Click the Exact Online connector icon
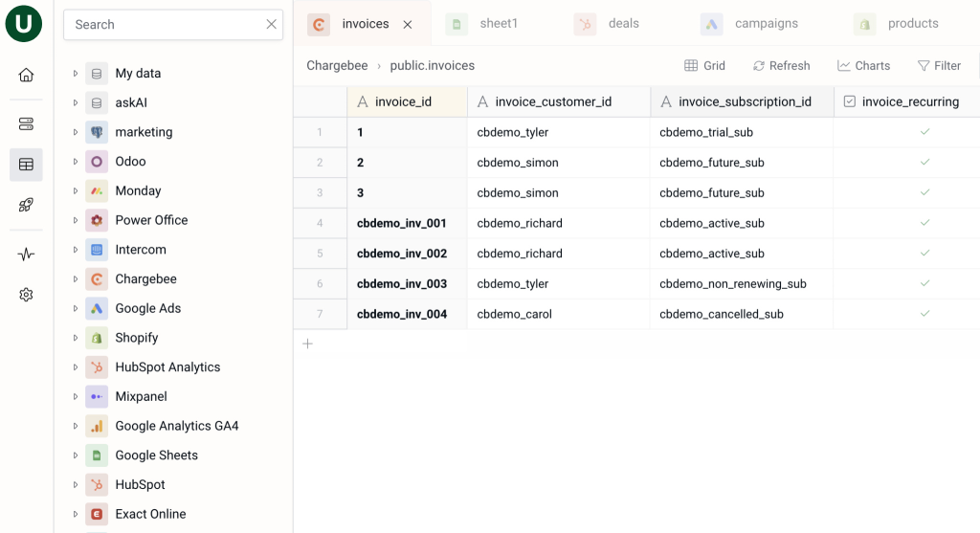Image resolution: width=980 pixels, height=533 pixels. (97, 514)
